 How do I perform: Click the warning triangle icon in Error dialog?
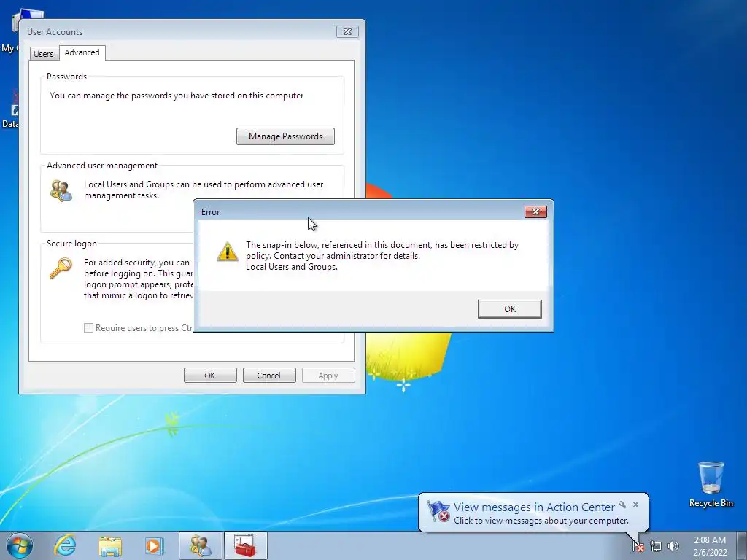coord(228,251)
